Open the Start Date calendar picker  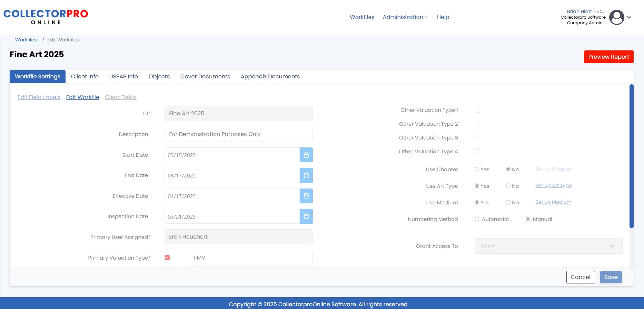[306, 155]
